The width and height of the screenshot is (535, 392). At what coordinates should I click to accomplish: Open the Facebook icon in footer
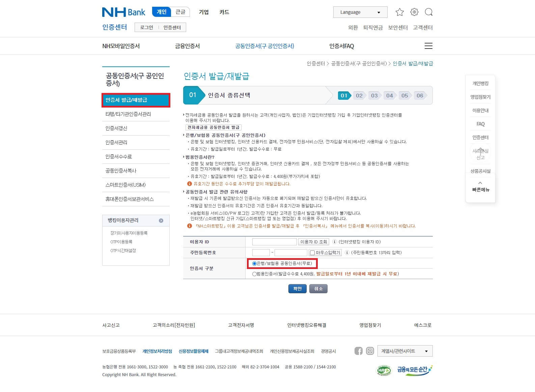[359, 351]
